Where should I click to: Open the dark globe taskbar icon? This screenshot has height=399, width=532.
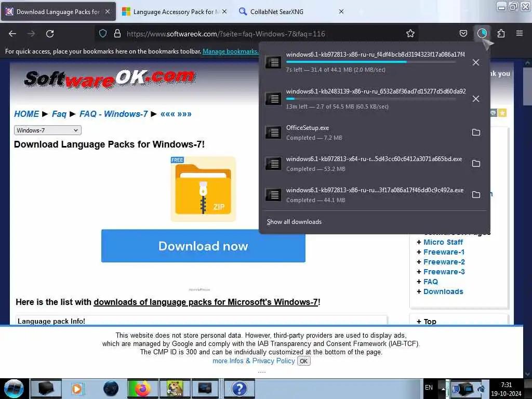point(111,389)
